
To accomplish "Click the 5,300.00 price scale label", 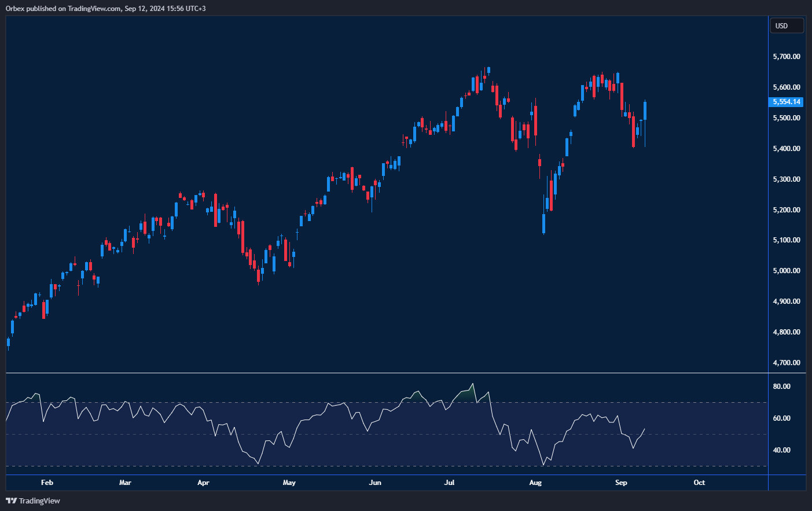I will [x=787, y=179].
